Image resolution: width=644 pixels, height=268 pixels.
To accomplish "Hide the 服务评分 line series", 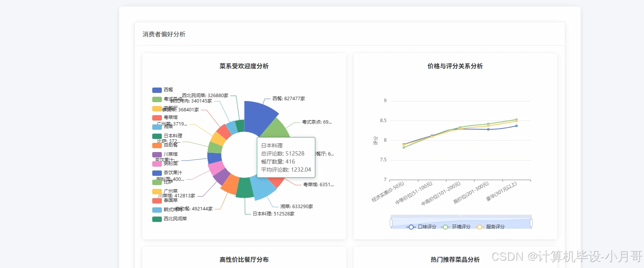I will point(490,227).
